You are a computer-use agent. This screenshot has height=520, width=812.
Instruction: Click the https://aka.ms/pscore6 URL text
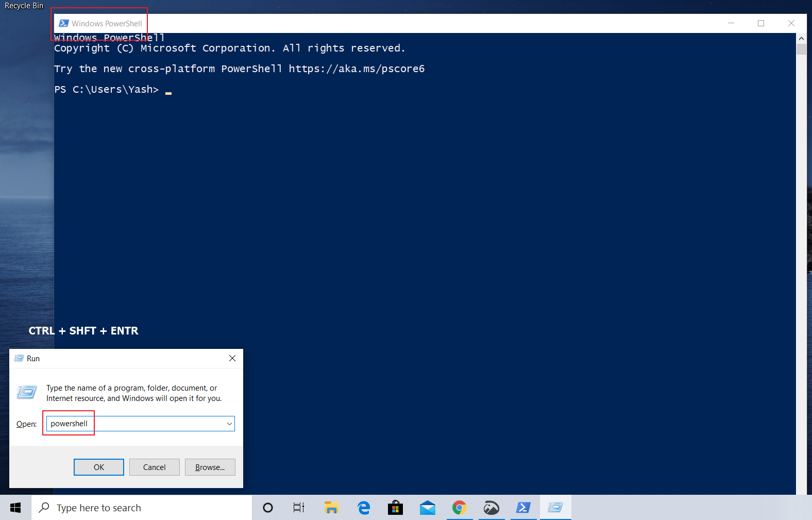[357, 69]
